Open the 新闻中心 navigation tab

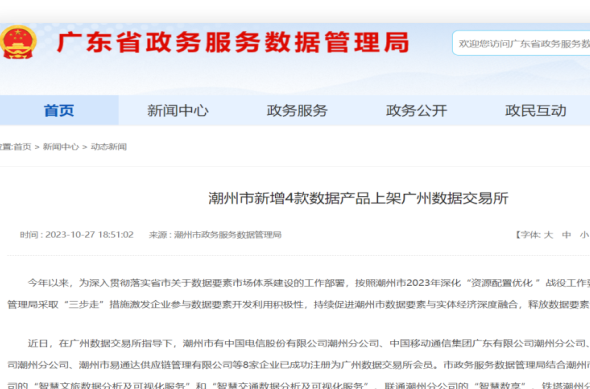[178, 110]
